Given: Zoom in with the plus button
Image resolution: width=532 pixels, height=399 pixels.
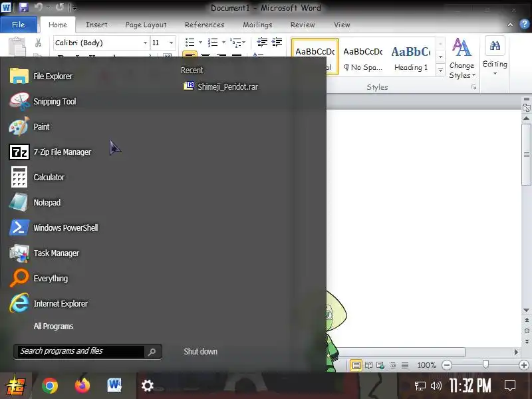Looking at the screenshot, I should pyautogui.click(x=523, y=365).
